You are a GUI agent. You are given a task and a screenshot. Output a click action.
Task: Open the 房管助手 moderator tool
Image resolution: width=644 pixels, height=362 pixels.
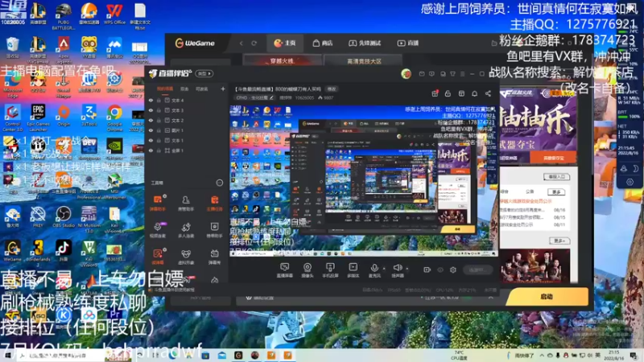click(x=186, y=203)
